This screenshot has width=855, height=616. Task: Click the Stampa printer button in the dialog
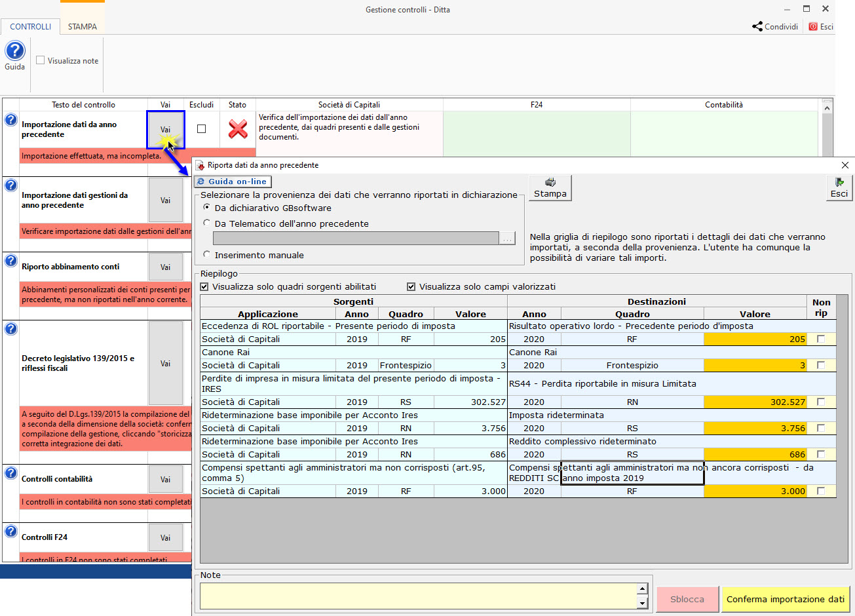(x=550, y=187)
